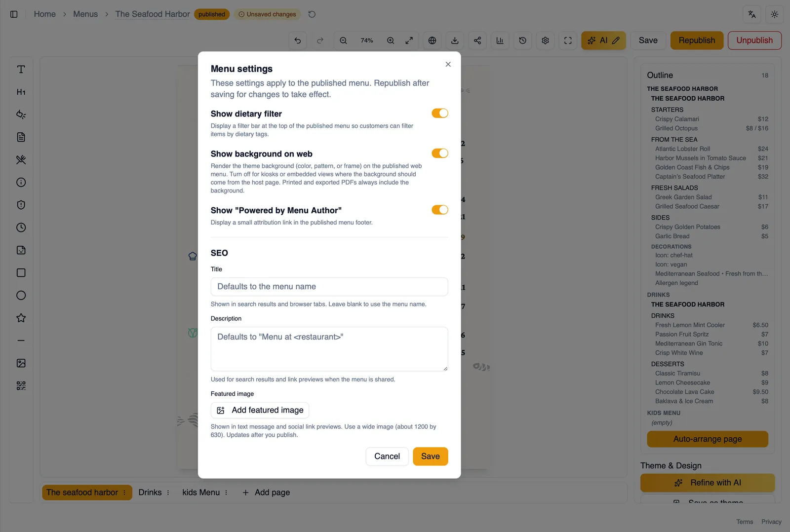Click the SEO Title input field

pyautogui.click(x=329, y=287)
